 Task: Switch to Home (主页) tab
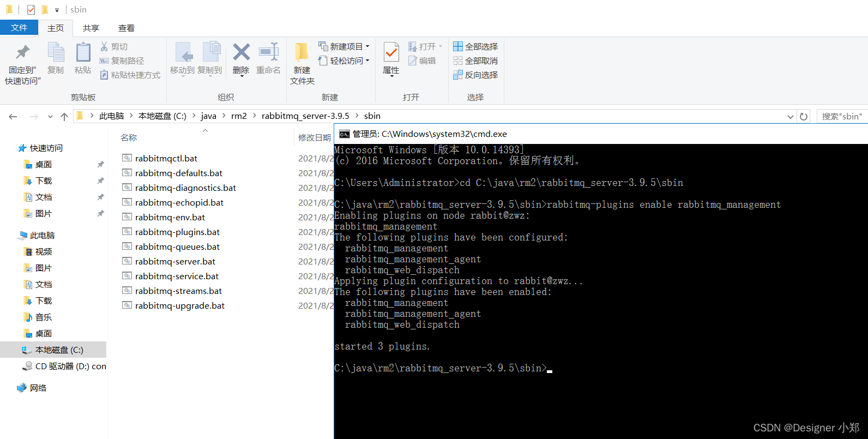[56, 28]
